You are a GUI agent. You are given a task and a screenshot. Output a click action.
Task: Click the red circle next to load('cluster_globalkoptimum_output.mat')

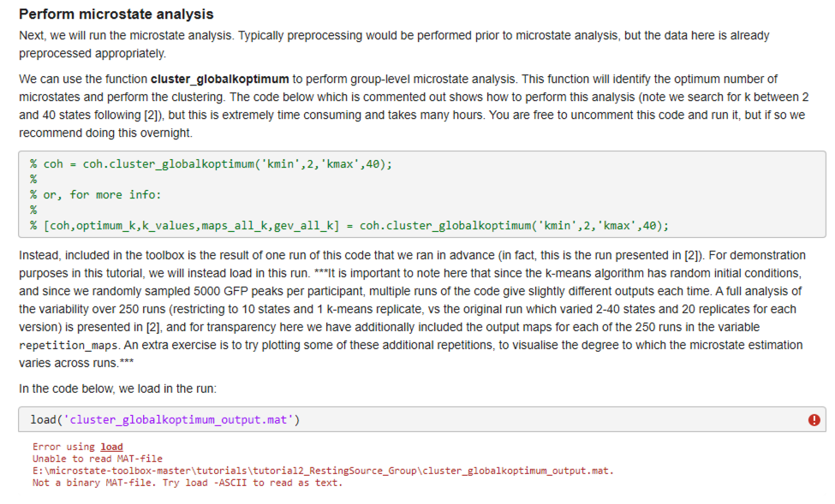[x=814, y=420]
